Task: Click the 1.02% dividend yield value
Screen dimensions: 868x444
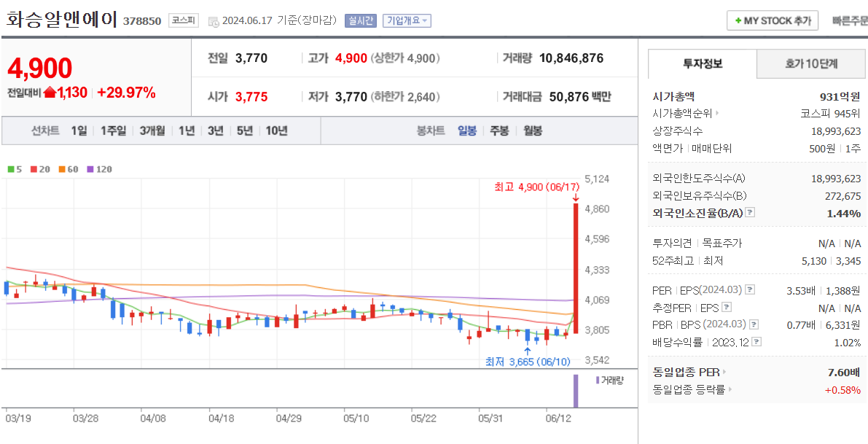Action: click(848, 343)
